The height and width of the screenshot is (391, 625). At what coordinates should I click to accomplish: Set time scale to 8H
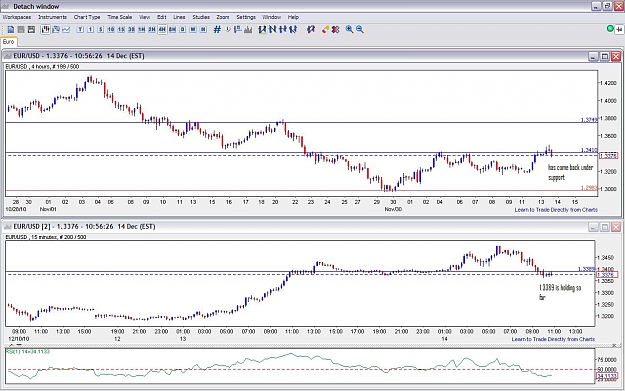point(173,29)
